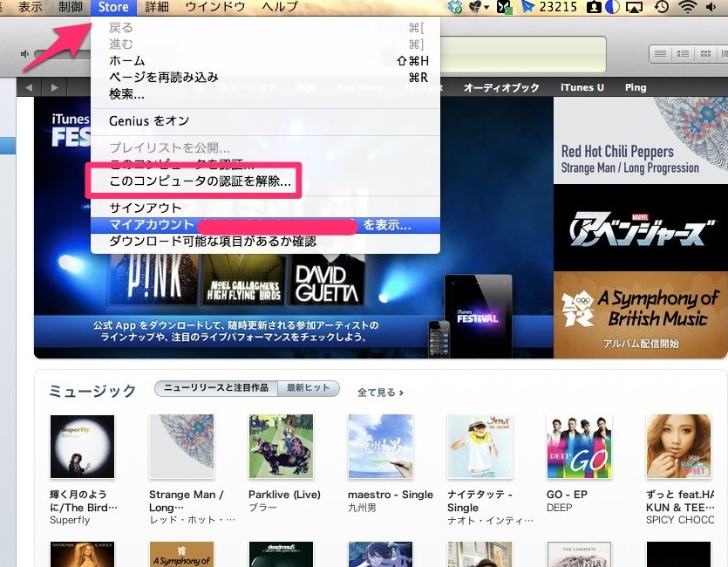Choose サインアウト from the menu
Screen dimensions: 728x567
click(x=265, y=208)
